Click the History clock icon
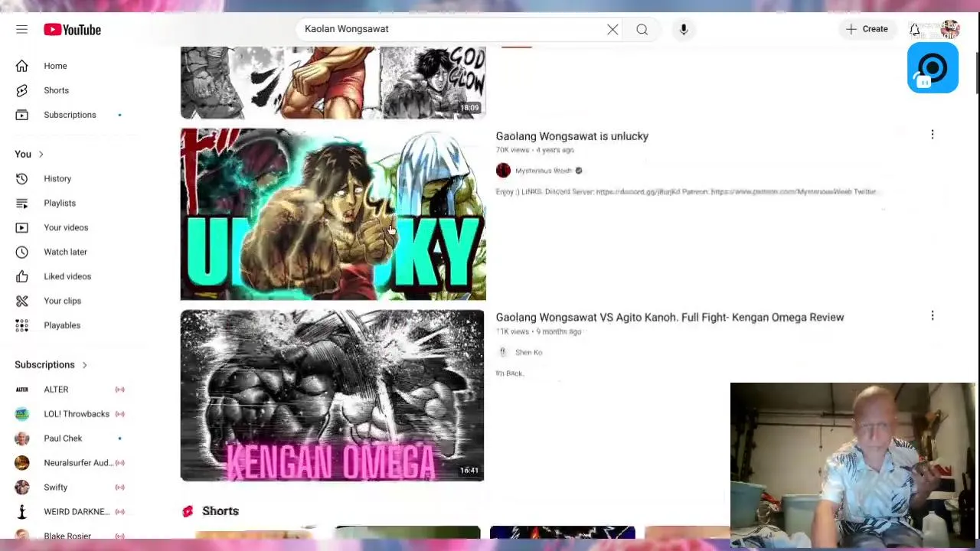980x551 pixels. [x=21, y=178]
